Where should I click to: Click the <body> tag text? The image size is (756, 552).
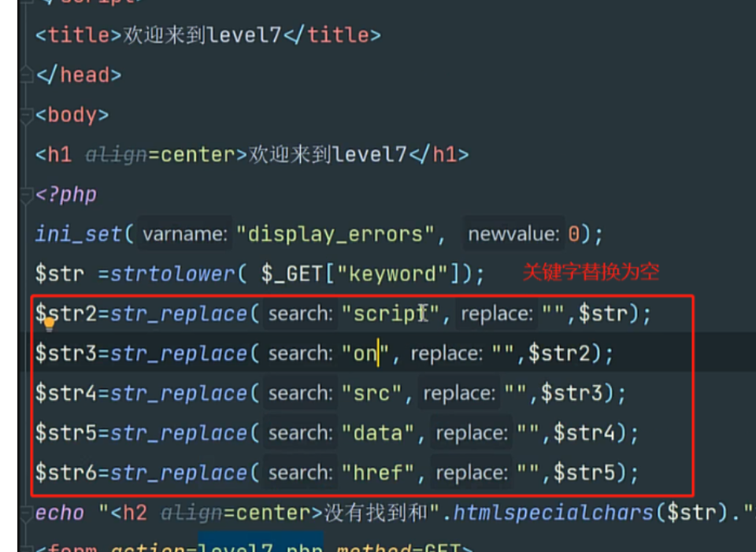pyautogui.click(x=72, y=115)
